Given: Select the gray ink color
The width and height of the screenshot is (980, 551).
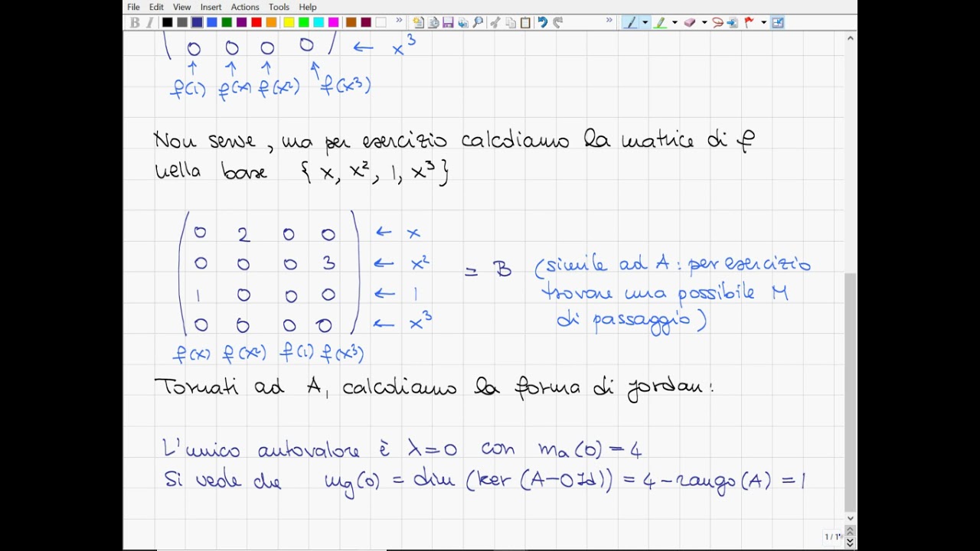Looking at the screenshot, I should (182, 22).
